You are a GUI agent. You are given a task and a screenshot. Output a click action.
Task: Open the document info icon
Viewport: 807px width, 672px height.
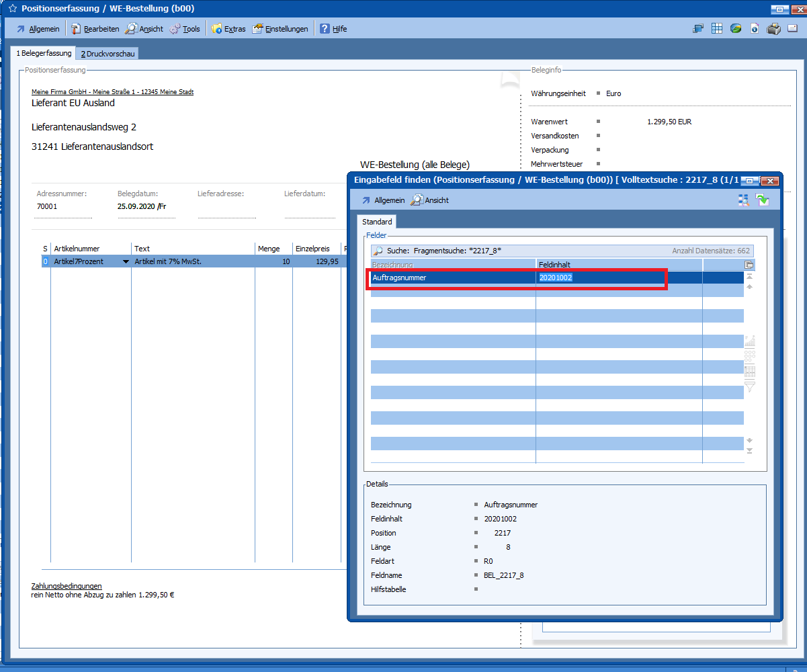click(x=755, y=29)
